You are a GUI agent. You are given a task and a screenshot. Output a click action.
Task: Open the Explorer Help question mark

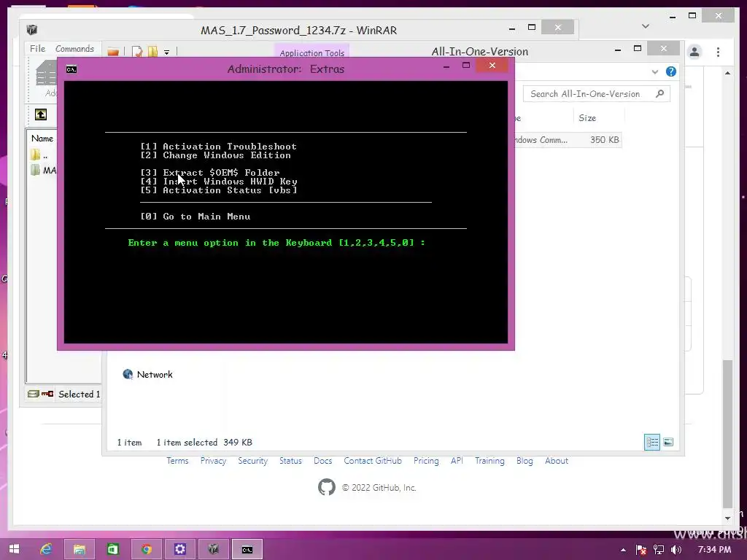tap(671, 71)
